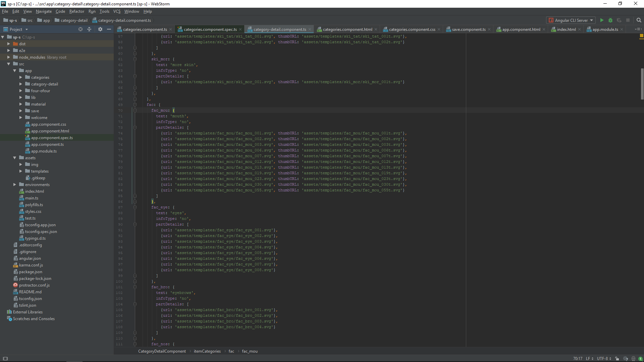Open Angular CLI Server configuration dropdown
This screenshot has width=644, height=362.
(571, 20)
